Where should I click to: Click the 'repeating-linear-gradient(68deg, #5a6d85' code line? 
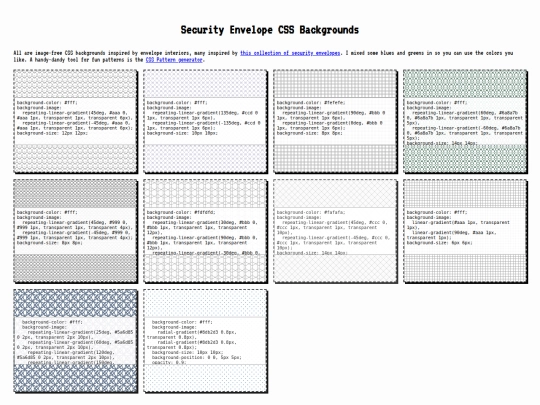(x=80, y=342)
